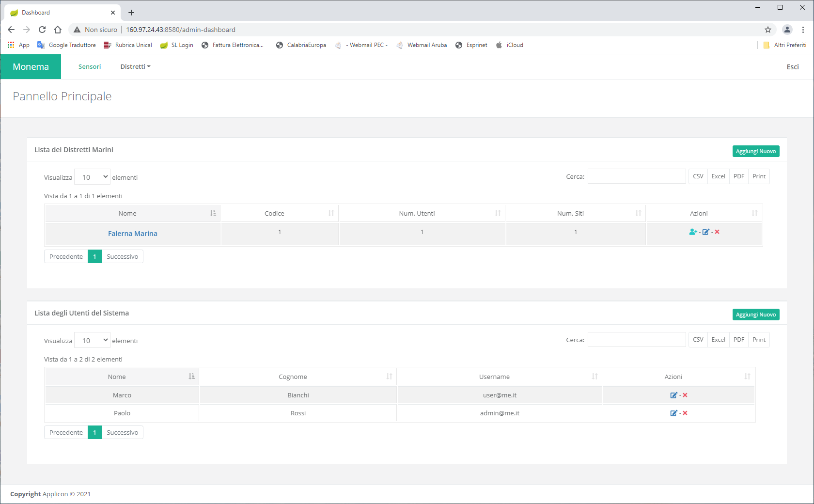Image resolution: width=814 pixels, height=504 pixels.
Task: Click the Cerca field in users list
Action: coord(636,340)
